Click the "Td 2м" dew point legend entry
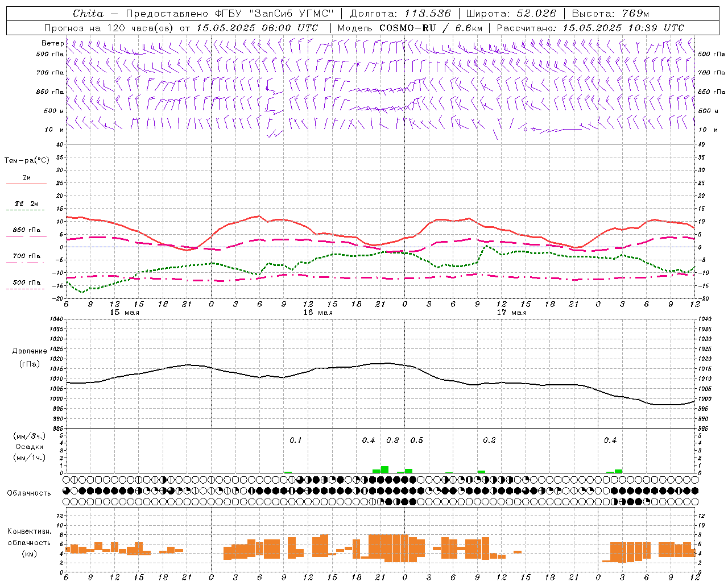This screenshot has width=728, height=582. click(27, 203)
